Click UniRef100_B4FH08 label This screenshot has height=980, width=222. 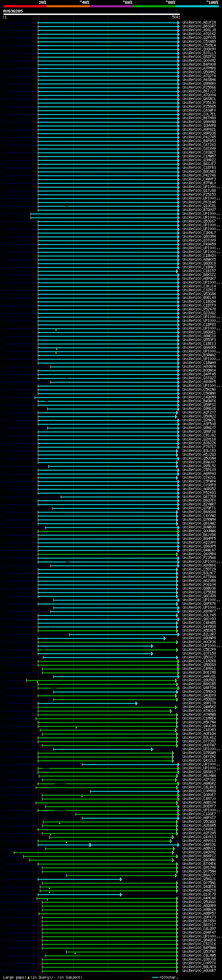(x=199, y=64)
